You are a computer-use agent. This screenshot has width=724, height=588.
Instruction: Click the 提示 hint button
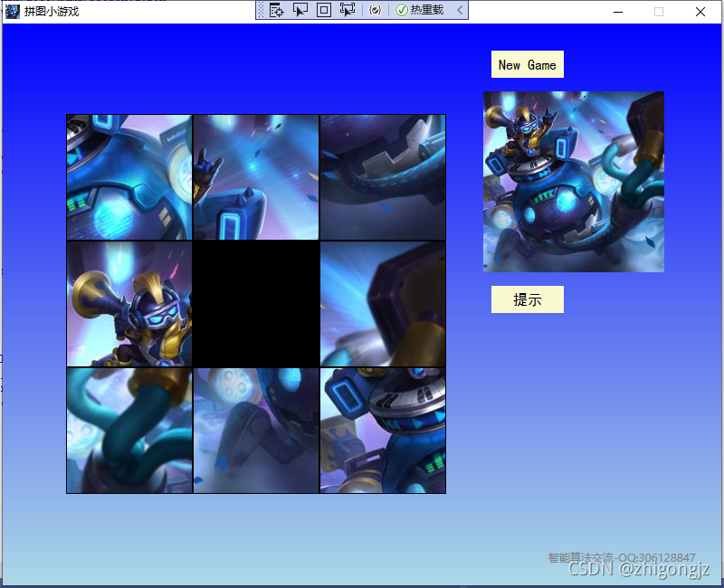[x=528, y=299]
